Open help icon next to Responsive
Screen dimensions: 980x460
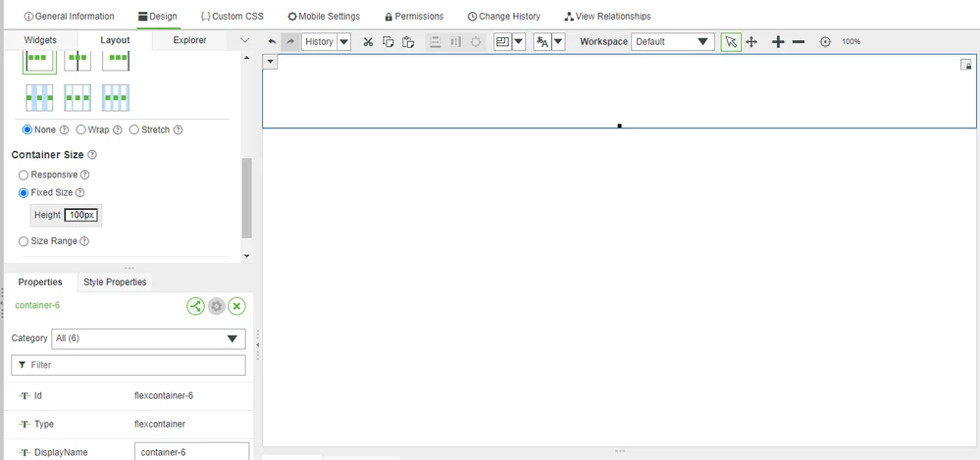coord(85,175)
